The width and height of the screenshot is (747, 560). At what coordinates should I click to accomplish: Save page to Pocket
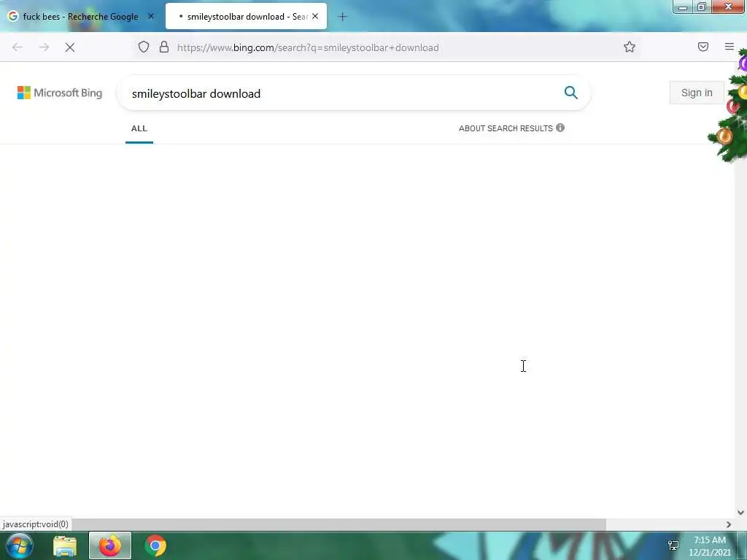pyautogui.click(x=703, y=47)
